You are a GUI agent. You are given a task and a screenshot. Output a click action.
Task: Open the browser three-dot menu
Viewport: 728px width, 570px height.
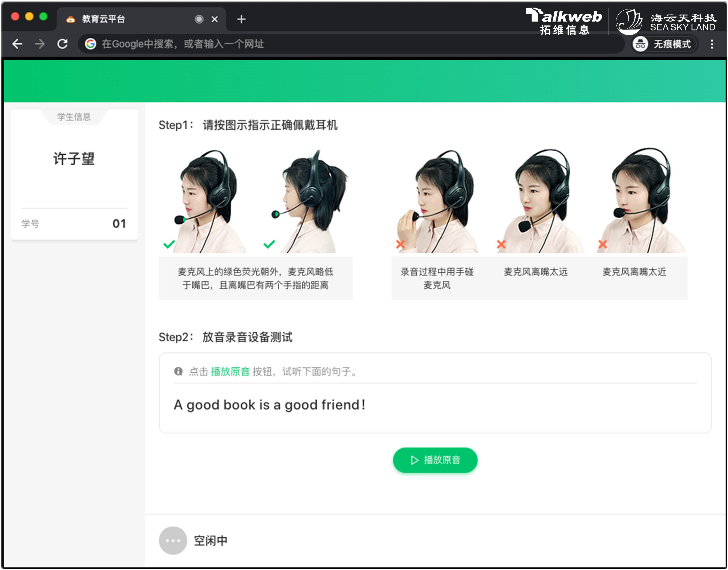(x=712, y=44)
